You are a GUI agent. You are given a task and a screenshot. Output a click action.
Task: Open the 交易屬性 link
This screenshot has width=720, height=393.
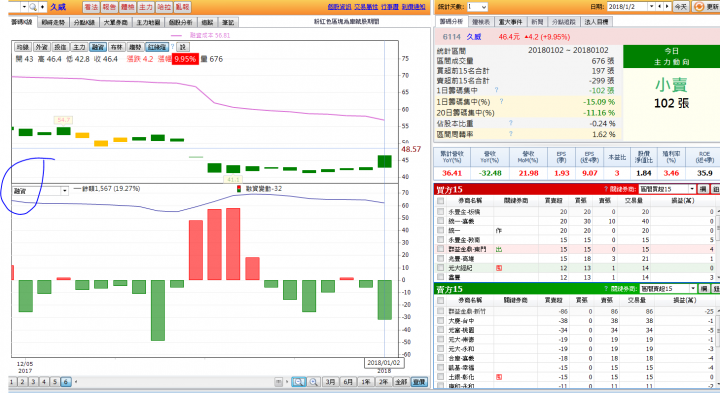(366, 7)
